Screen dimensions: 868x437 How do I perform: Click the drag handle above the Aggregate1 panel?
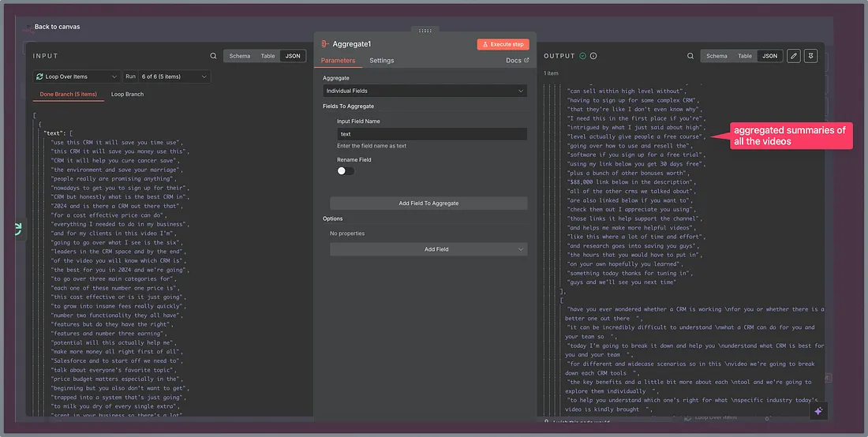tap(425, 31)
